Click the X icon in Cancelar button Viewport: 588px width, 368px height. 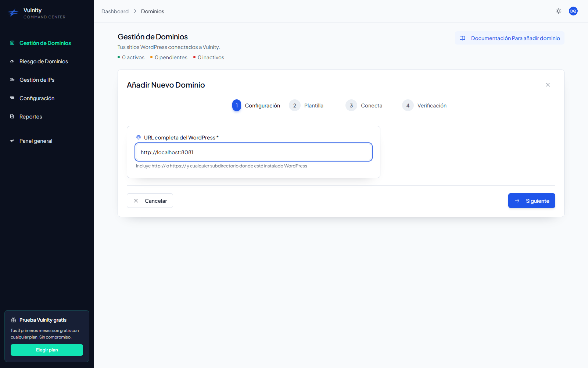(136, 201)
